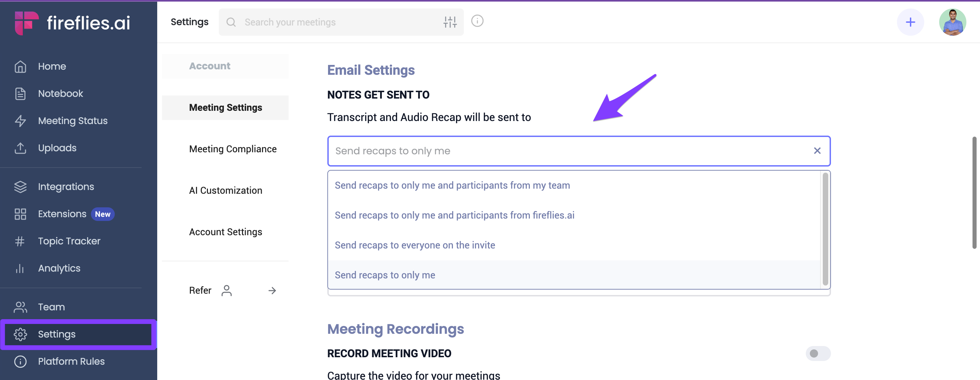Open Integrations page
Screen dimensions: 980x380
(66, 187)
